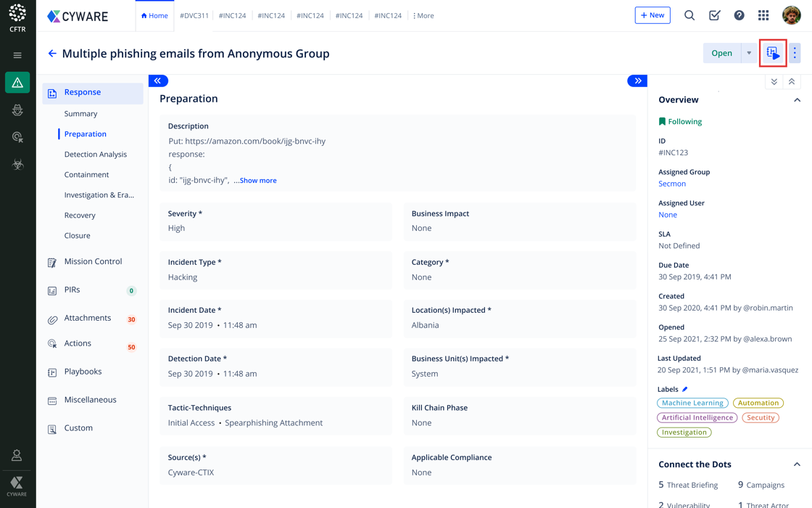Open the status dropdown arrow beside Open
Image resolution: width=812 pixels, height=508 pixels.
749,53
